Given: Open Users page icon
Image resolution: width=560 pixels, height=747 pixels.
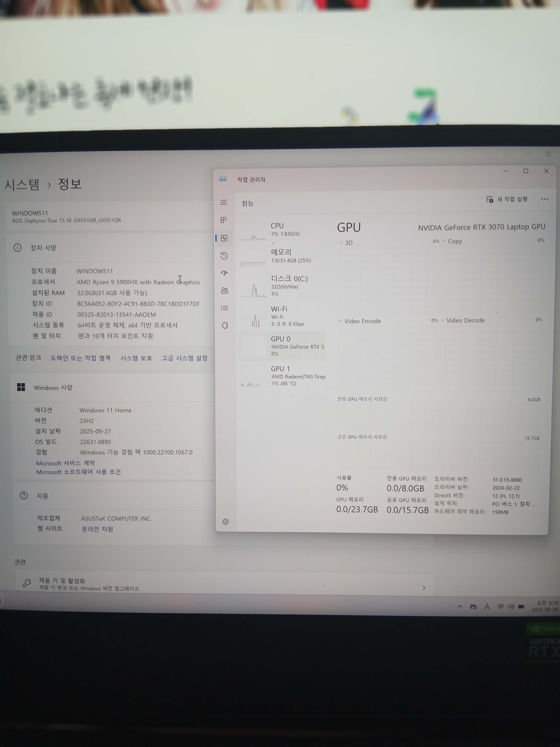Looking at the screenshot, I should point(225,290).
